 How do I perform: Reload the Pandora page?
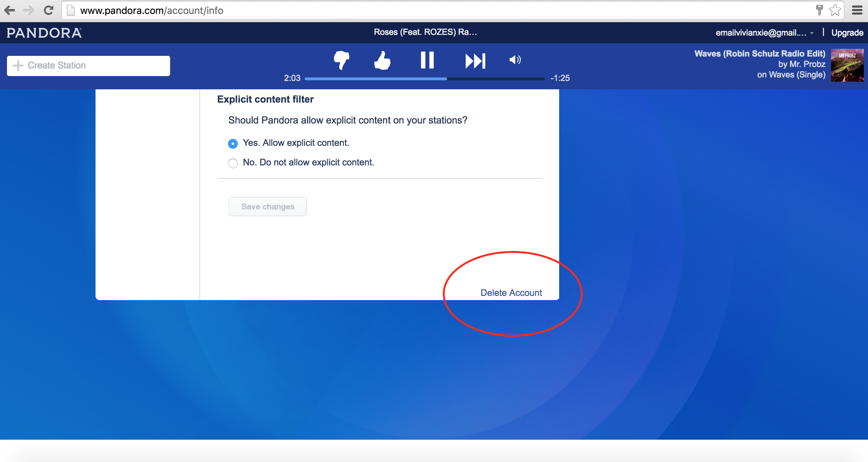[48, 10]
